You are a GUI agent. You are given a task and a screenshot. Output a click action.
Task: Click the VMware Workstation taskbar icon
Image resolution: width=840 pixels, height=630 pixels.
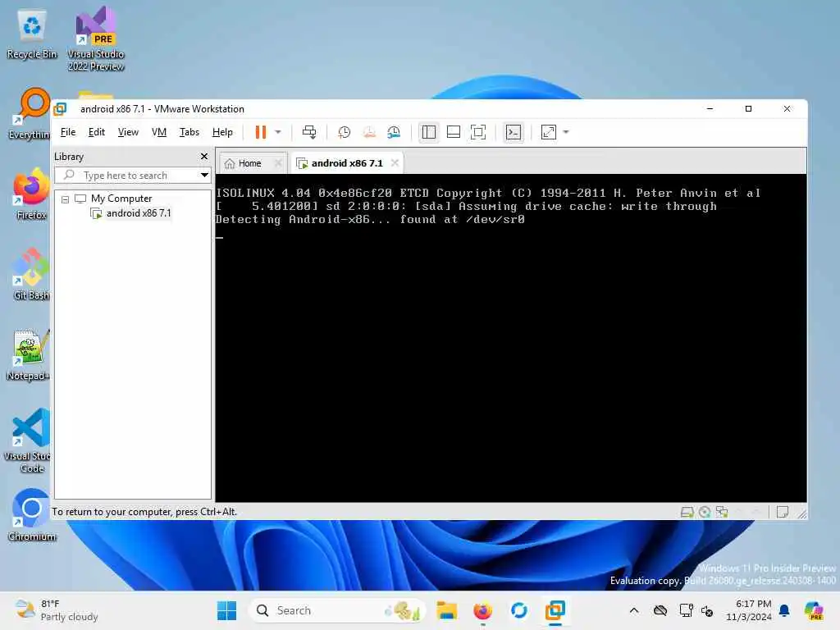(x=555, y=610)
